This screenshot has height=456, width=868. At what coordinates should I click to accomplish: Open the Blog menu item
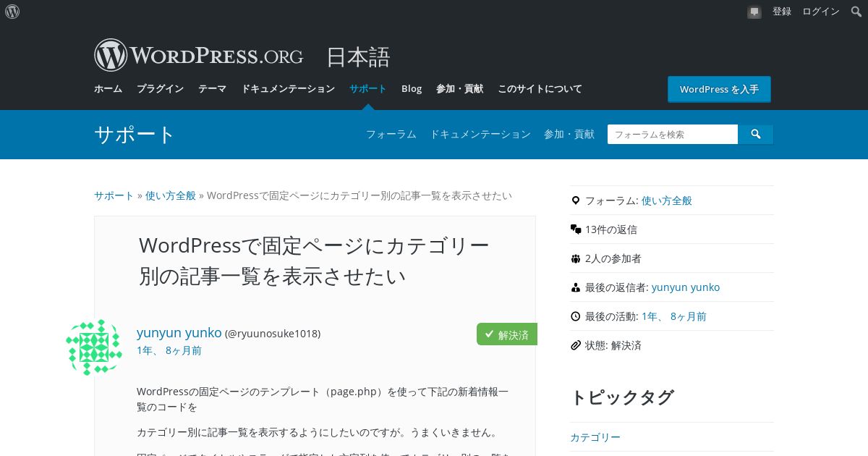[412, 89]
